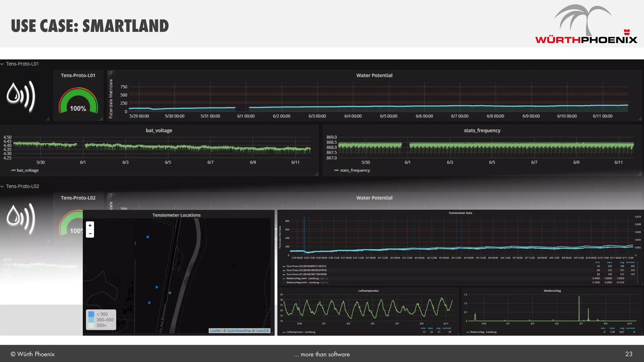Collapse the Tens-Proto-L02 row chevron
Viewport: 644px width, 362px height.
click(x=2, y=186)
